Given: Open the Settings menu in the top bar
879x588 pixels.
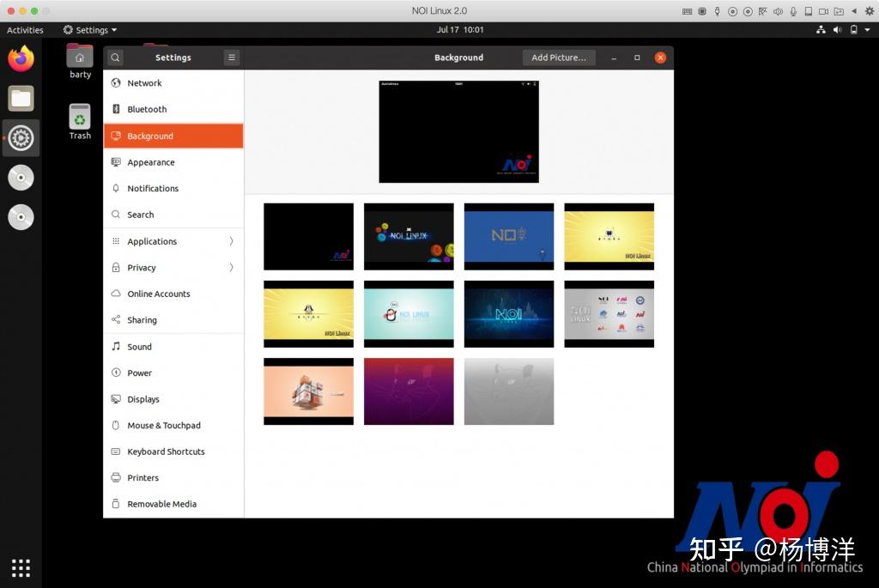Looking at the screenshot, I should (89, 29).
